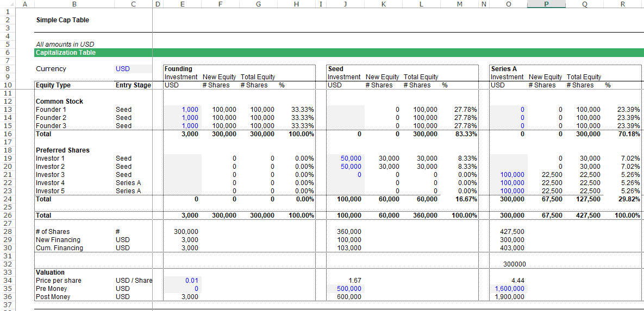This screenshot has width=644, height=311.
Task: Select column header P
Action: coord(546,4)
